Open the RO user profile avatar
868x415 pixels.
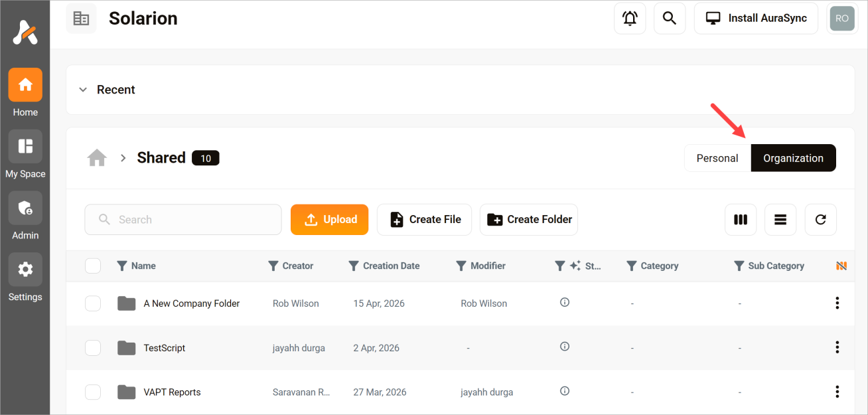842,19
